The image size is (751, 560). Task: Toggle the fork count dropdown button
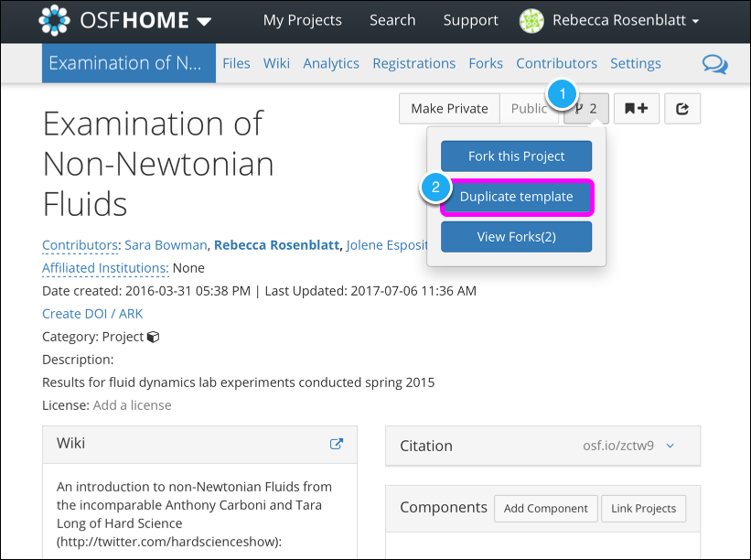coord(586,109)
